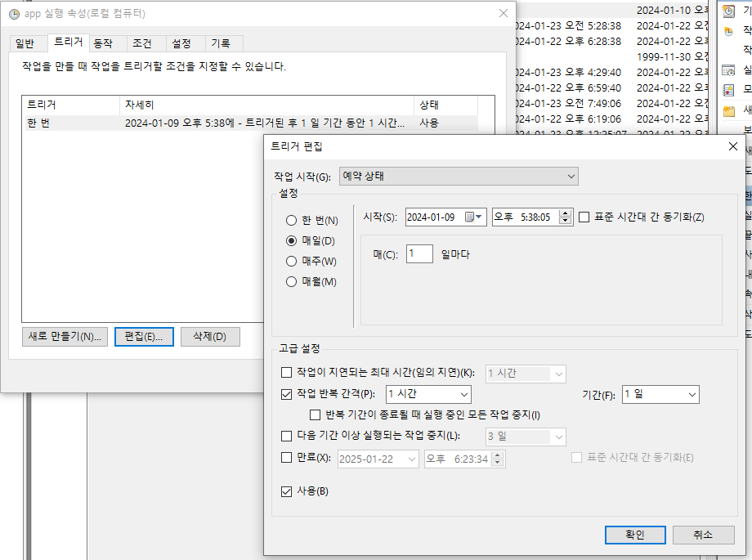The width and height of the screenshot is (752, 560).
Task: Click 2024-01-23 오전 5:28:38 in background task list
Action: (x=568, y=26)
